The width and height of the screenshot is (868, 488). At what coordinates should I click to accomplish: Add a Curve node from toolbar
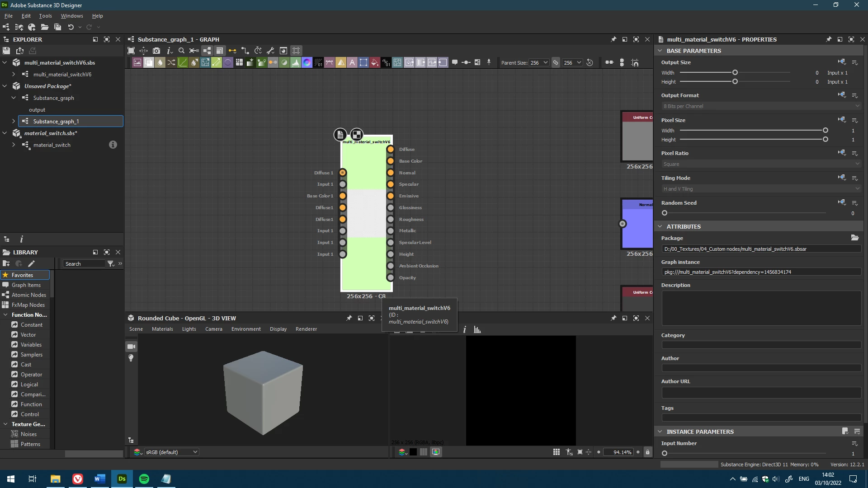tap(183, 62)
